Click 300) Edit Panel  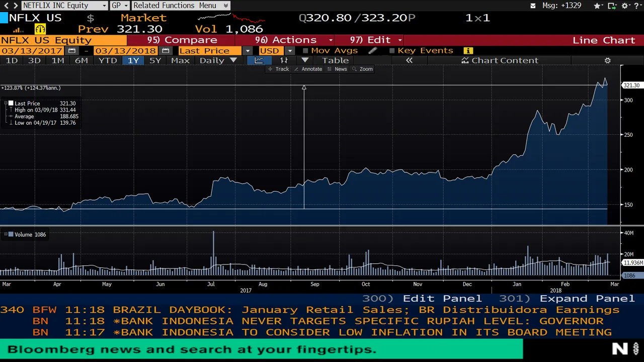coord(422,299)
